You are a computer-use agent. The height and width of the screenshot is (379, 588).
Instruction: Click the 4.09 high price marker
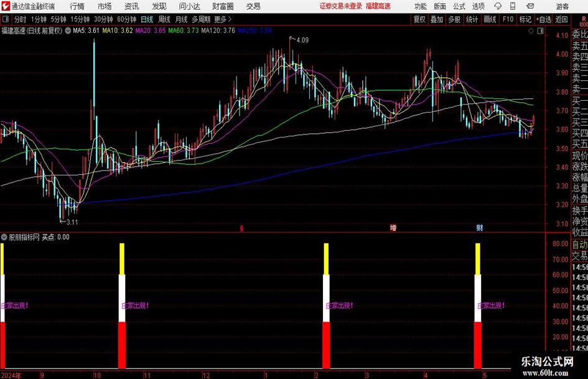pyautogui.click(x=302, y=40)
